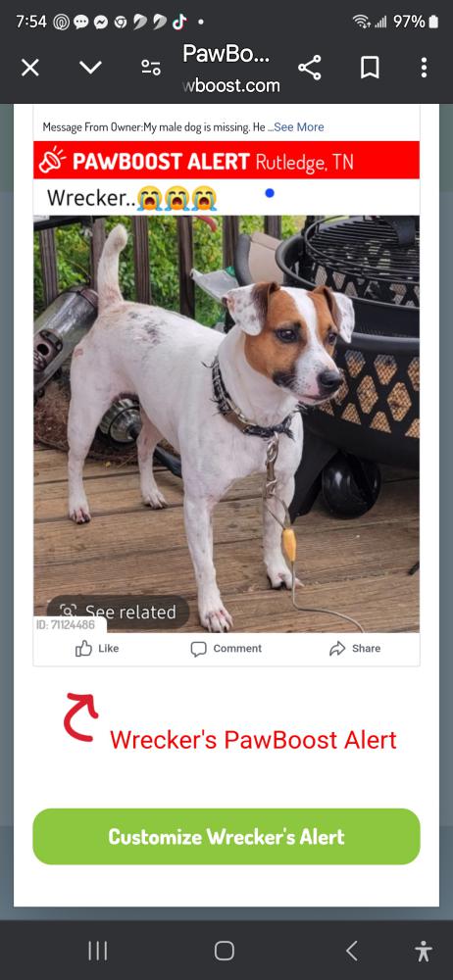Open accessibility shortcut figure icon
Viewport: 453px width, 980px height.
(x=424, y=951)
